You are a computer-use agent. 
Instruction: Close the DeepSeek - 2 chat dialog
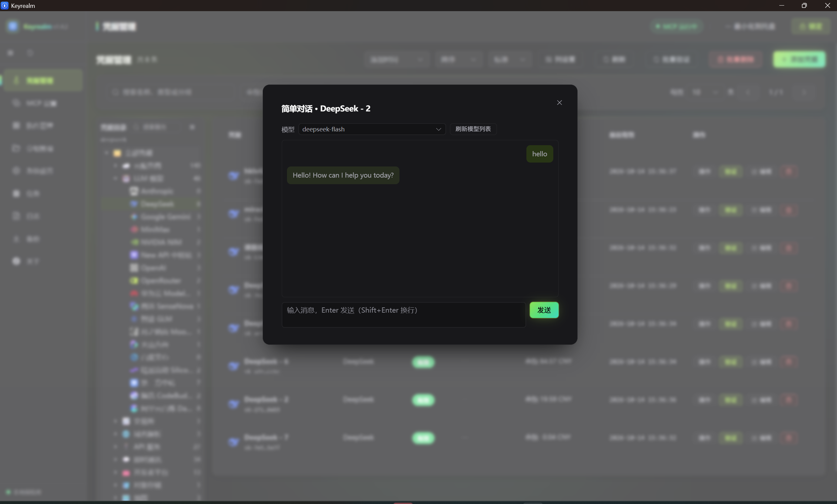click(x=559, y=103)
